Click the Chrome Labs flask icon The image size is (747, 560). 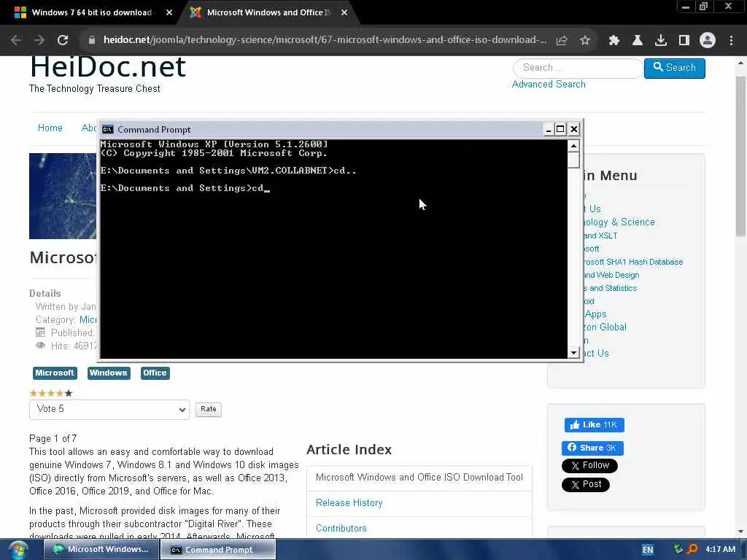click(x=638, y=41)
